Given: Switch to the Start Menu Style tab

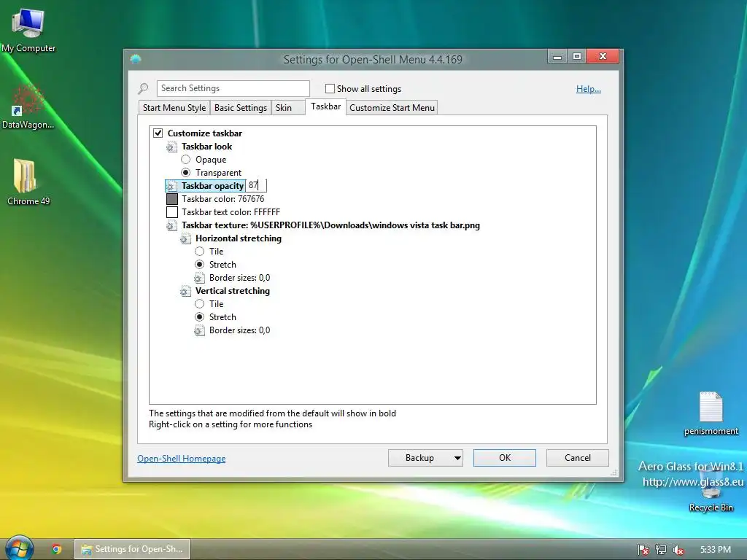Looking at the screenshot, I should coord(174,108).
